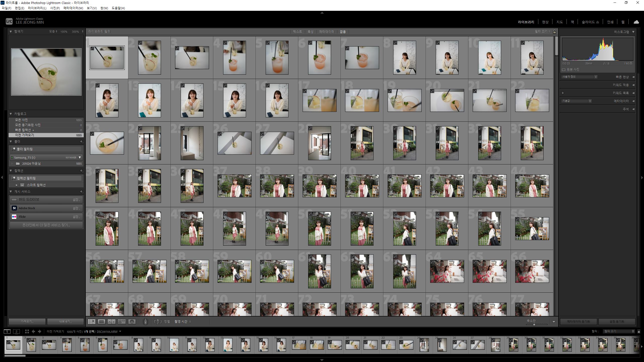Enable the 원본 사진 checkbox
Viewport: 644px width, 362px height.
point(564,70)
